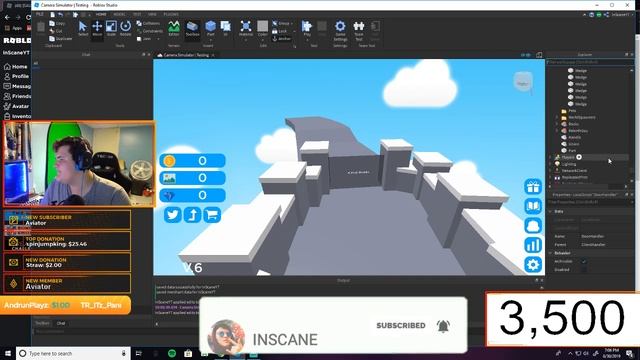640x360 pixels.
Task: Toggle the Constraints option
Action: pos(150,31)
